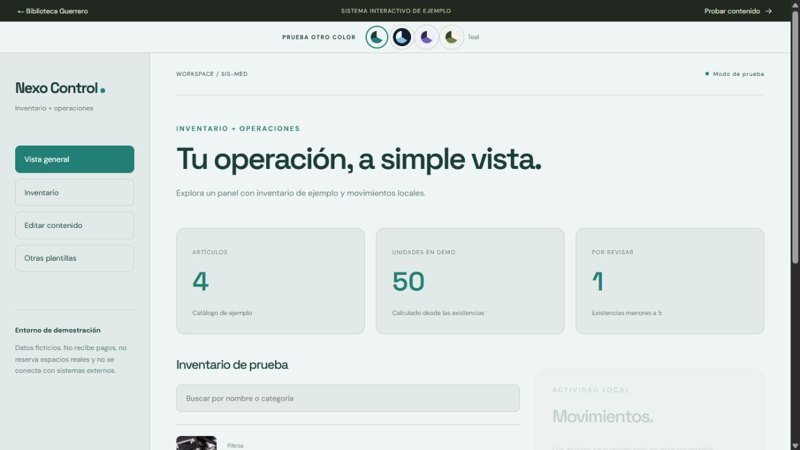
Task: Click the Catálogo de ejemplo text
Action: 222,313
